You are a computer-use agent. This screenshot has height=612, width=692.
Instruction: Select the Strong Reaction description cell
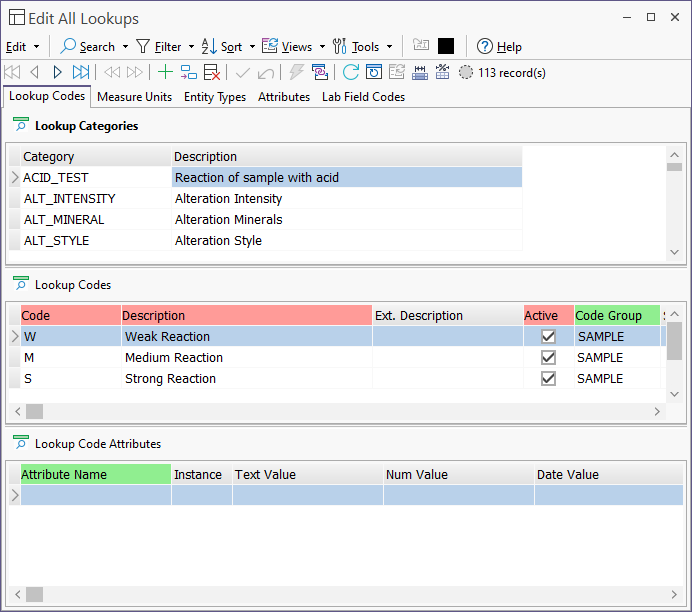pyautogui.click(x=247, y=379)
